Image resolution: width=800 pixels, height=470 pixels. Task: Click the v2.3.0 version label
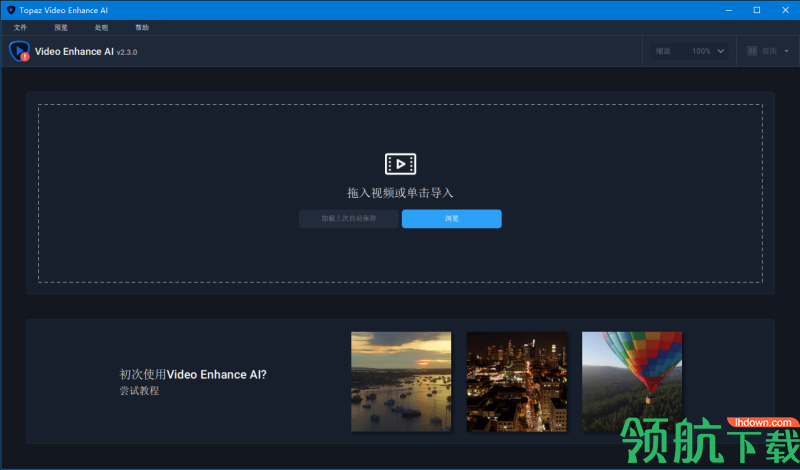pos(127,53)
